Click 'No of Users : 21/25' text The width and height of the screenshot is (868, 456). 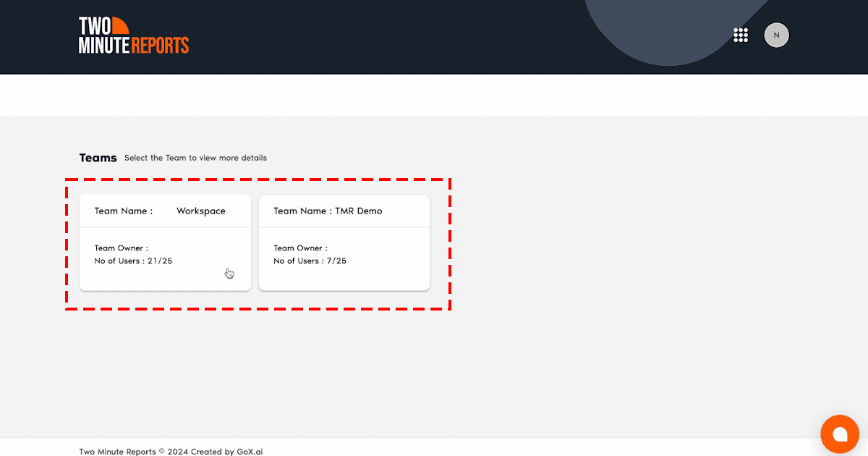point(133,261)
